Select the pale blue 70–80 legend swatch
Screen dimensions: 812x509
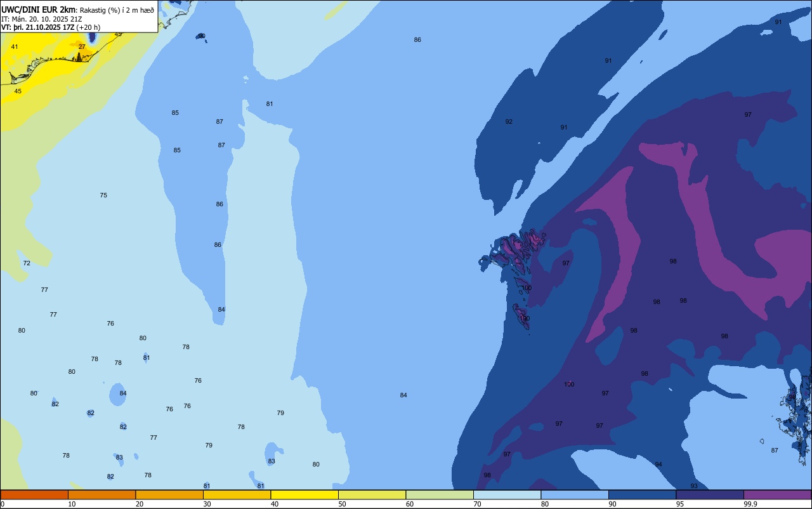click(x=507, y=494)
